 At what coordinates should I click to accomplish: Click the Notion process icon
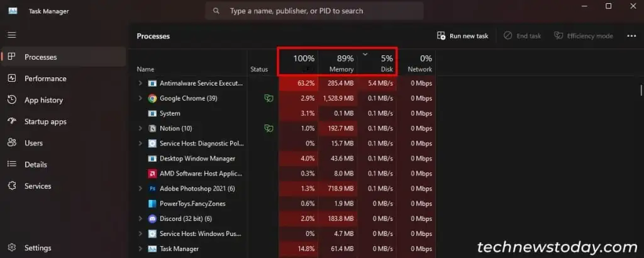click(x=152, y=128)
